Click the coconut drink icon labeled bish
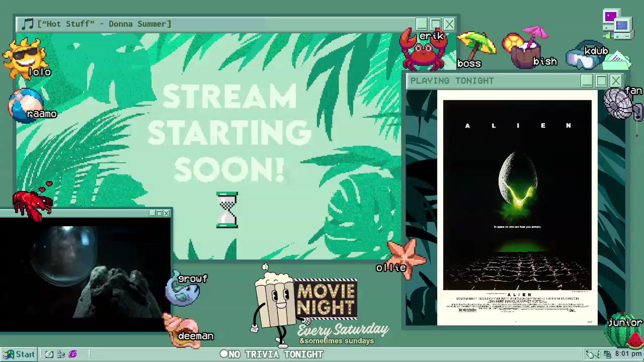Viewport: 644px width, 362px height. coord(525,48)
